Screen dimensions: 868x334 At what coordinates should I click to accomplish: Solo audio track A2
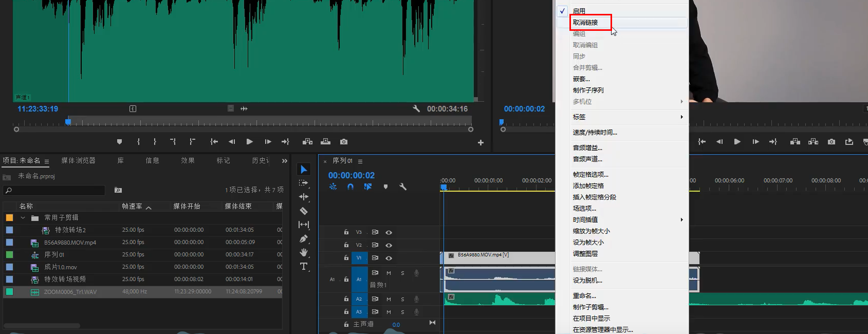coord(402,299)
